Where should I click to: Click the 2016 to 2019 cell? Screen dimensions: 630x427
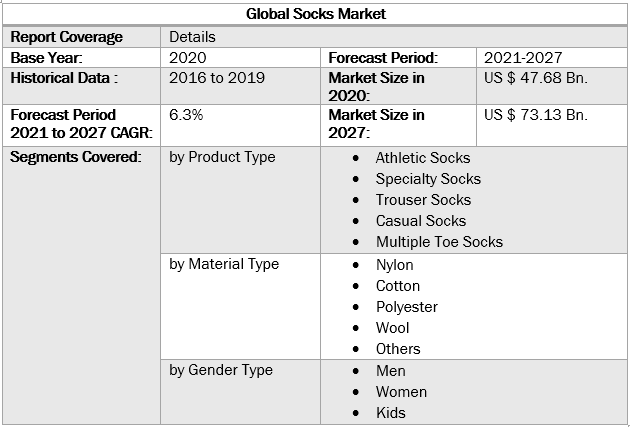point(217,77)
